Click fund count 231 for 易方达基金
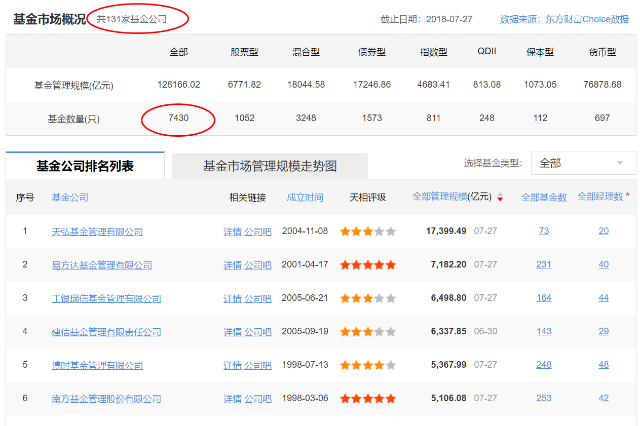Image resolution: width=640 pixels, height=426 pixels. pyautogui.click(x=544, y=264)
